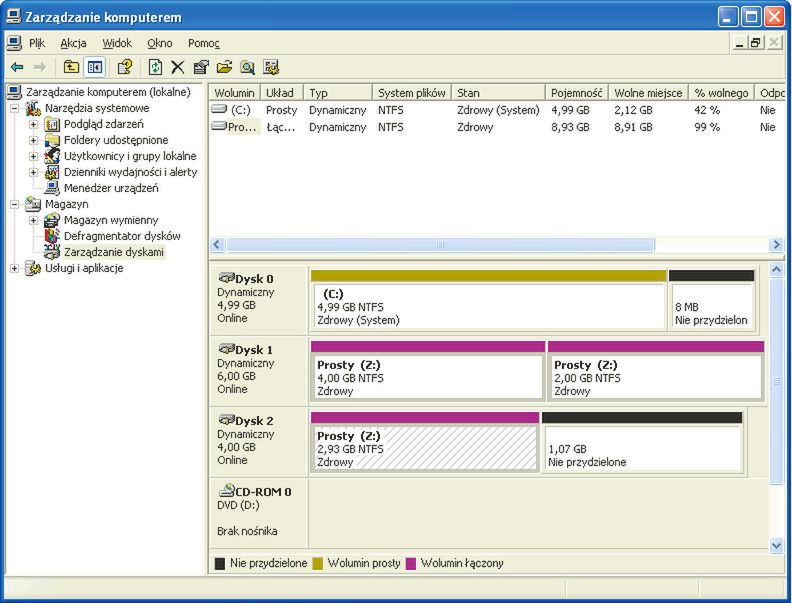The width and height of the screenshot is (792, 603).
Task: Click the Wolumin łączony legend color swatch
Action: 411,563
